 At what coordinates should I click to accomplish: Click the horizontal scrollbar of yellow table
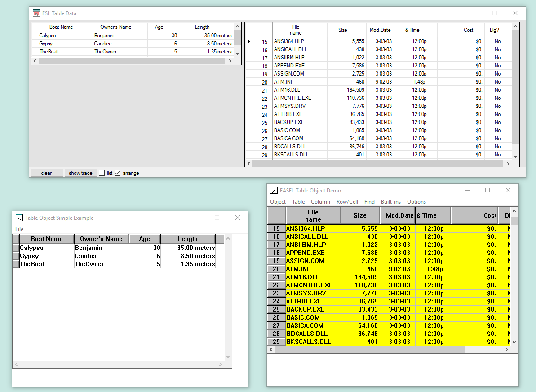[368, 350]
